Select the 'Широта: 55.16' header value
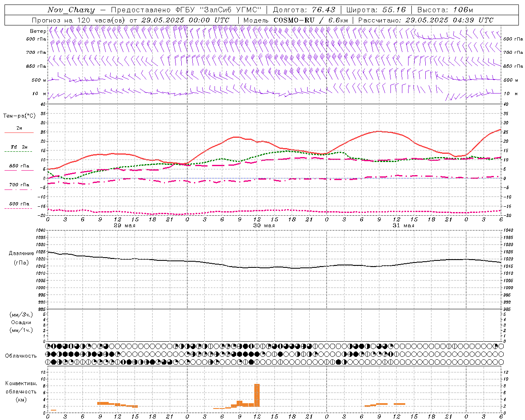The height and width of the screenshot is (420, 525). tap(376, 10)
